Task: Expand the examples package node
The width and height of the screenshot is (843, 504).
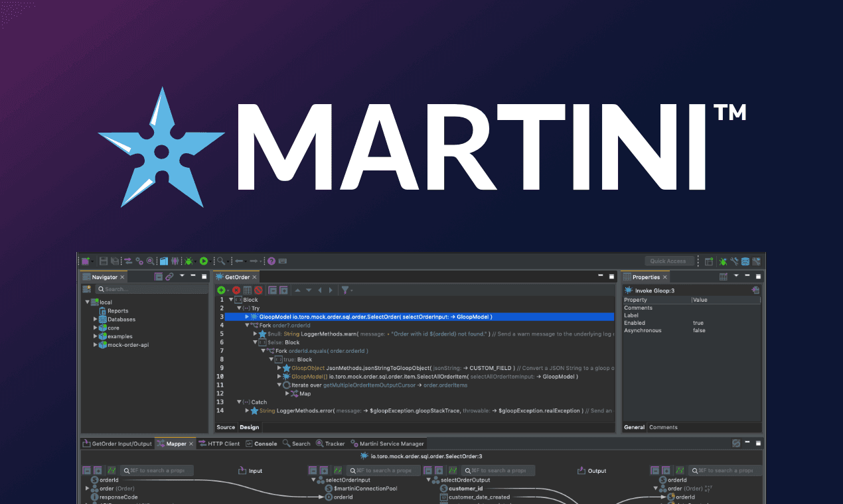Action: pyautogui.click(x=95, y=336)
